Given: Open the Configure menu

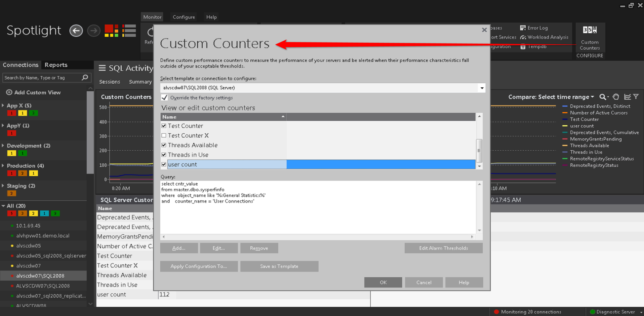Looking at the screenshot, I should (184, 17).
